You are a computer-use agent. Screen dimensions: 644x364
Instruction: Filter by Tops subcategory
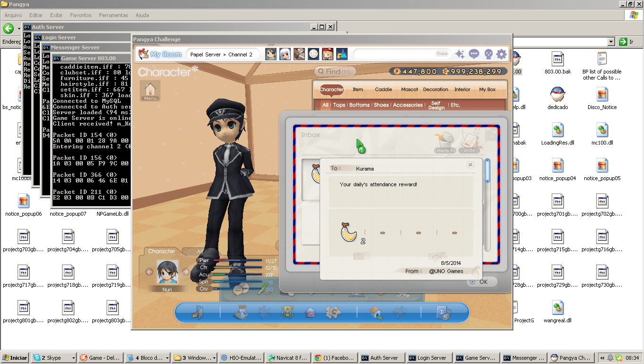coord(339,105)
